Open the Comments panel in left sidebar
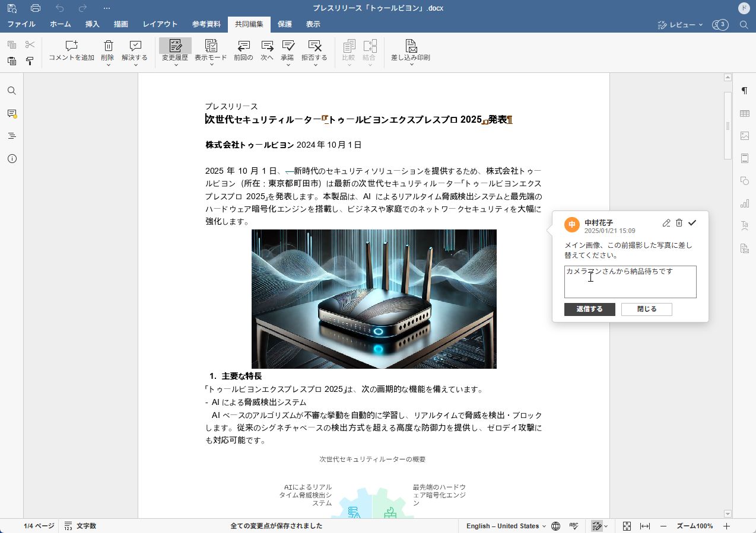Screen dimensions: 756x533 pyautogui.click(x=12, y=113)
